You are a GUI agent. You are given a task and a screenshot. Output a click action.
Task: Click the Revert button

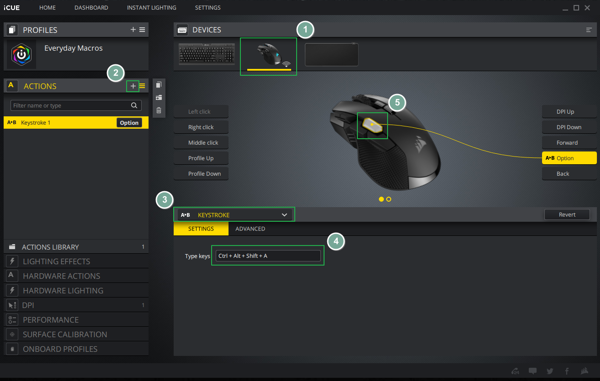point(567,215)
